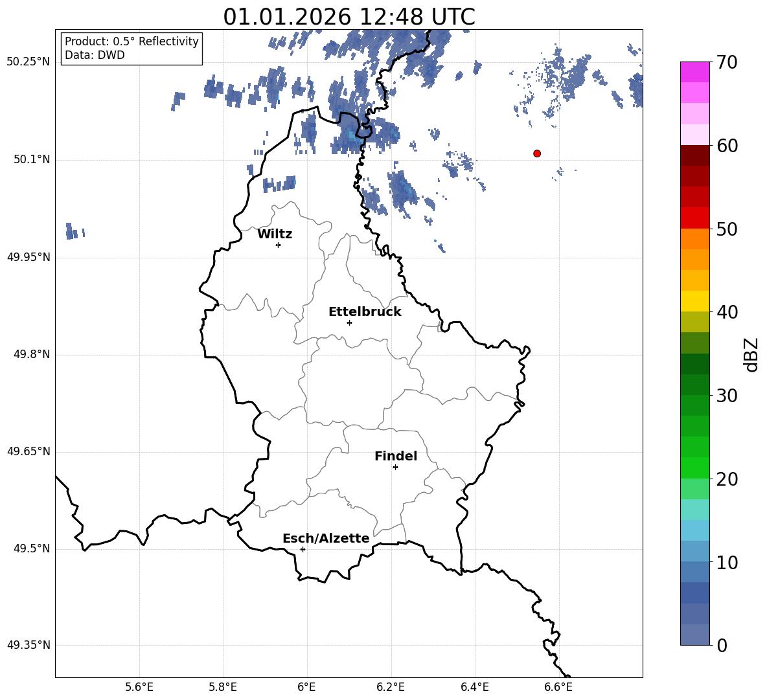767x700 pixels.
Task: Click the cross marker under Esch/Alzette
Action: tap(303, 549)
